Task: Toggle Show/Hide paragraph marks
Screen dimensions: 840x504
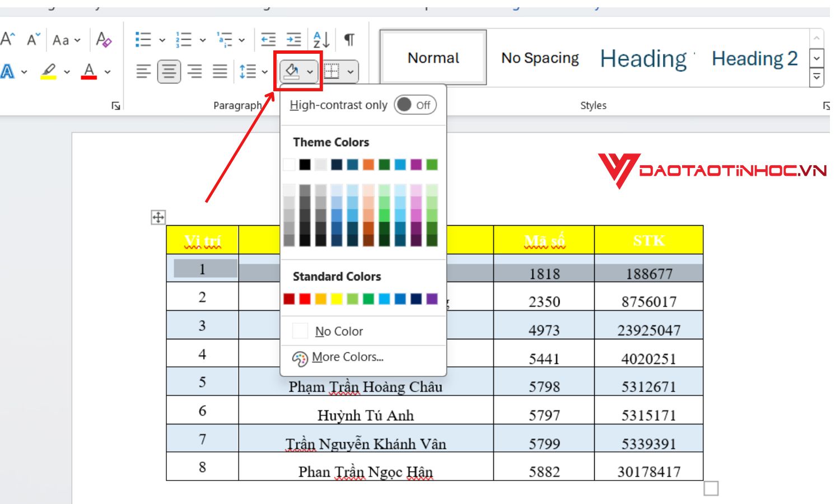Action: point(349,39)
